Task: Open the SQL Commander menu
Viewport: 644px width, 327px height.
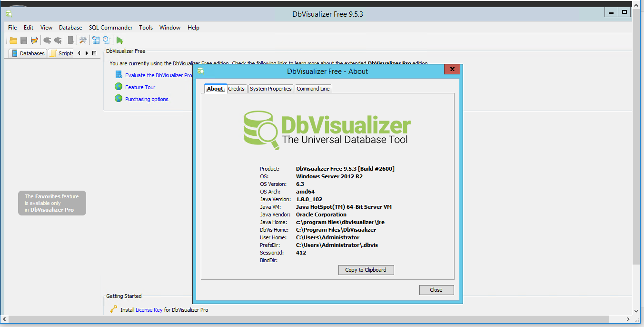Action: (110, 28)
